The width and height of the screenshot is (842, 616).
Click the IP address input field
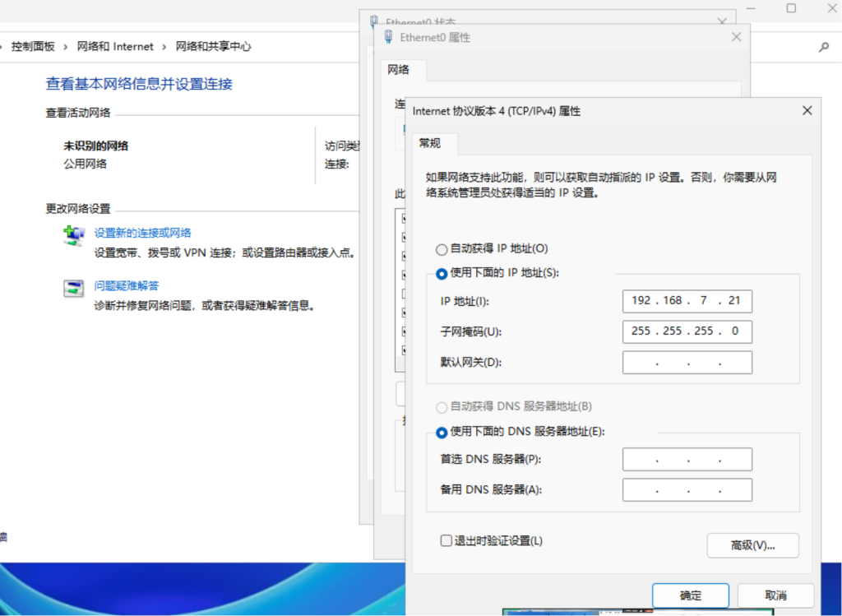pos(687,301)
